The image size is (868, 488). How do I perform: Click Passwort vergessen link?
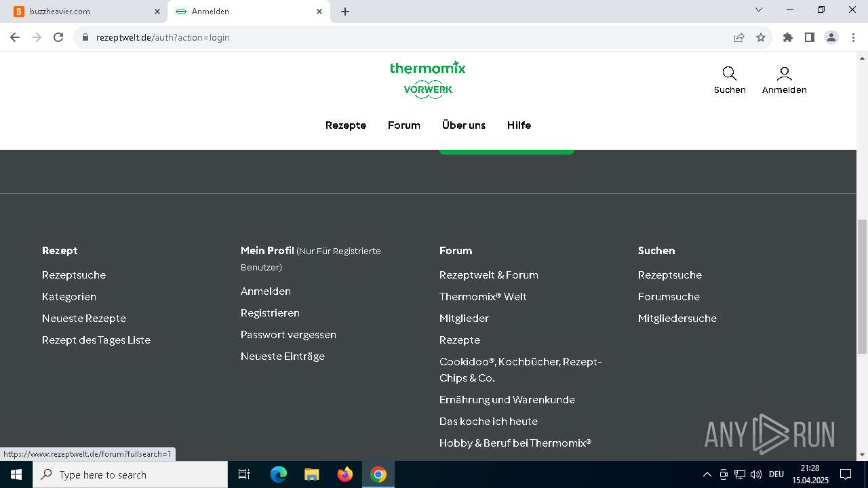click(288, 335)
